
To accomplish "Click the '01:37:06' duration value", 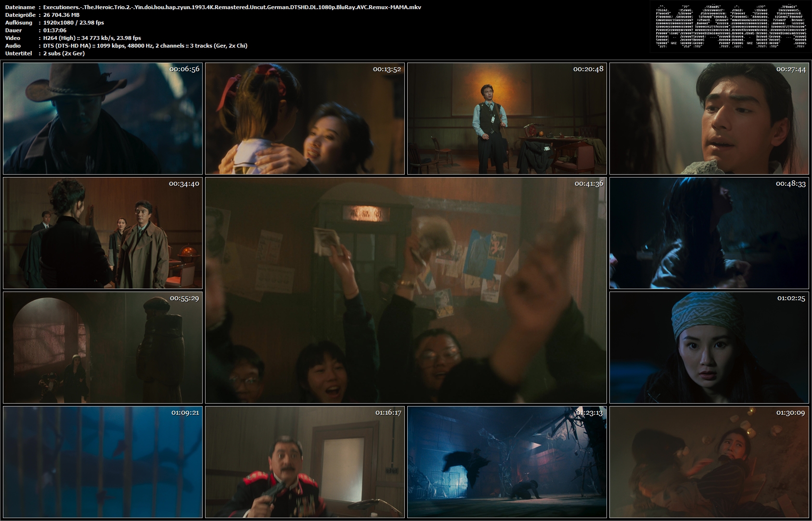I will pos(55,30).
